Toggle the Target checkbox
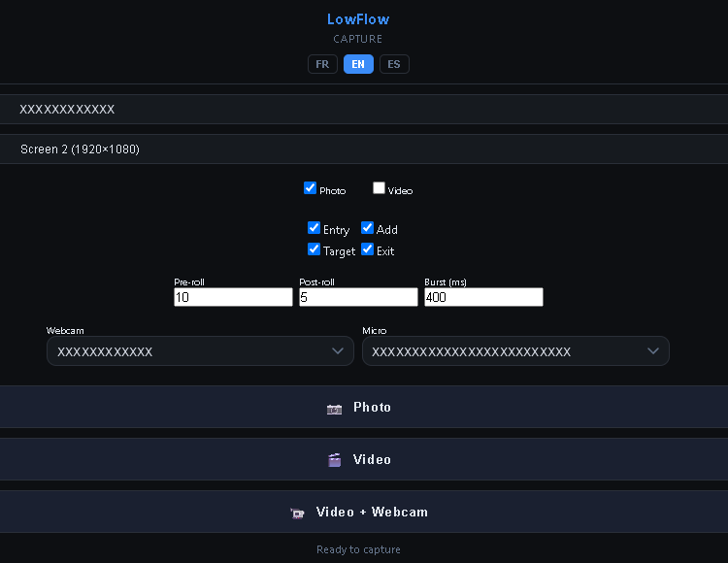This screenshot has height=563, width=728. click(x=314, y=249)
